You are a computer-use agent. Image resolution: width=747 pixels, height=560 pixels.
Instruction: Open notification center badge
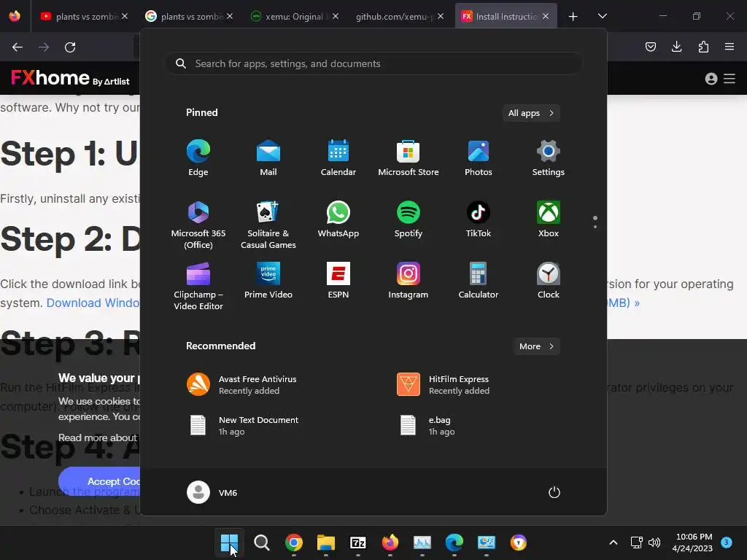pyautogui.click(x=727, y=542)
